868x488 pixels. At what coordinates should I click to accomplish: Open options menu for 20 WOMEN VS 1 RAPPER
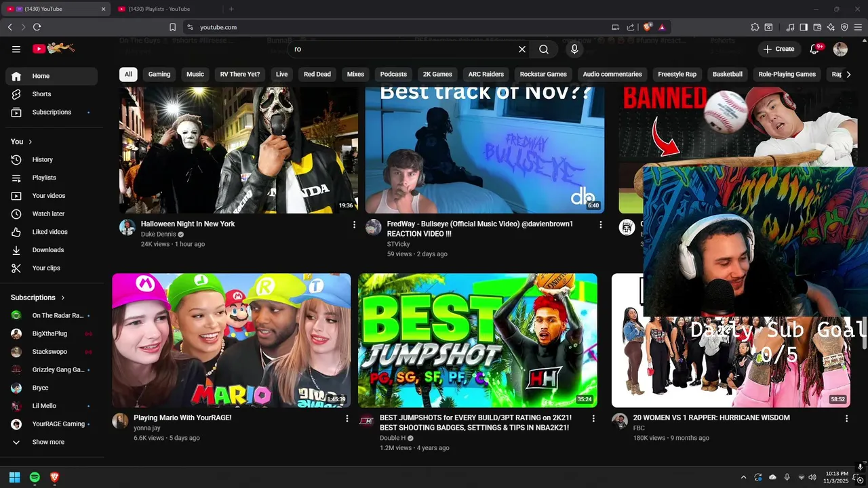click(x=846, y=419)
